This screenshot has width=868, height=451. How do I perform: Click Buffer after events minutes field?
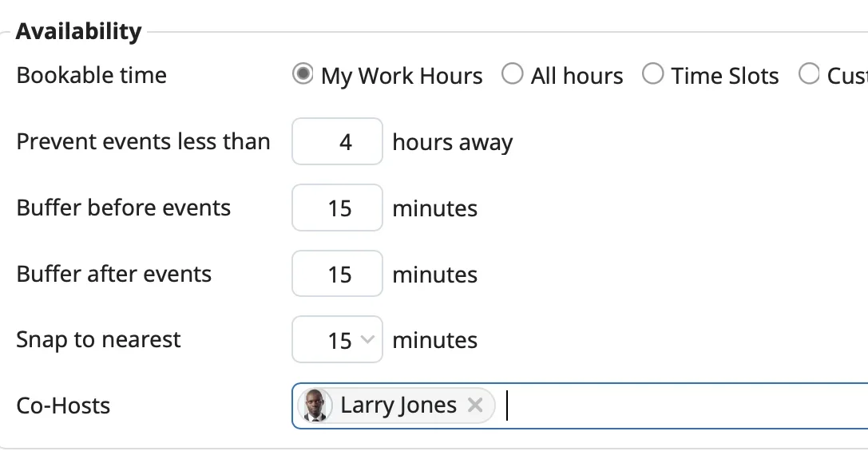[x=337, y=273]
